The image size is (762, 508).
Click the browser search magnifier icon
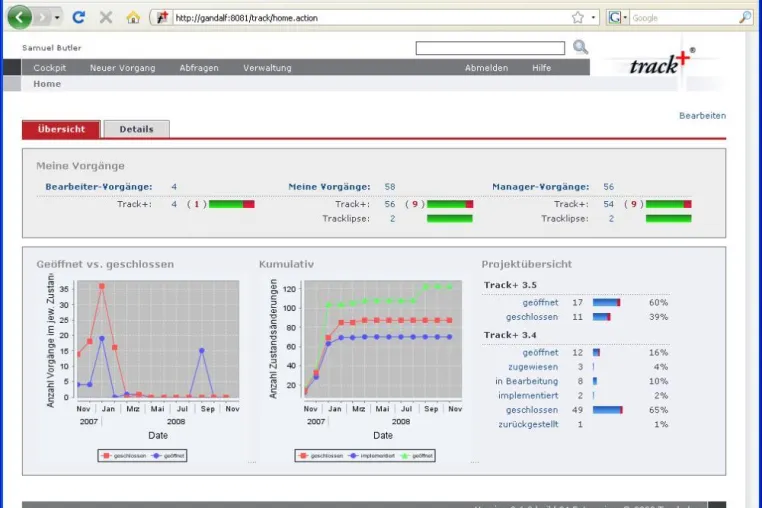(x=745, y=18)
